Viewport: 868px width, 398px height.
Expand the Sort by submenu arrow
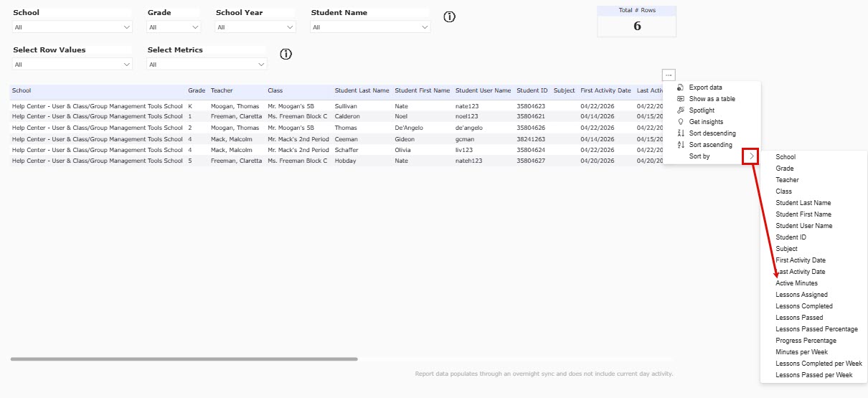[x=751, y=156]
